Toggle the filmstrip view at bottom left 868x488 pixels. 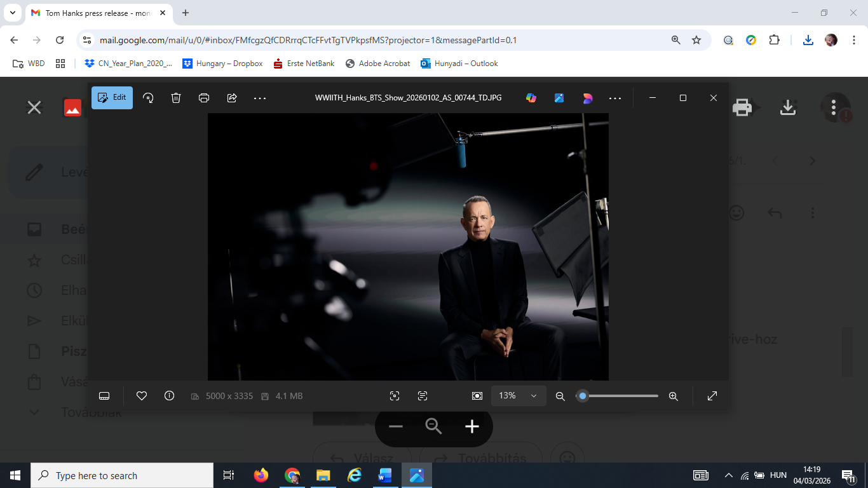click(x=105, y=396)
